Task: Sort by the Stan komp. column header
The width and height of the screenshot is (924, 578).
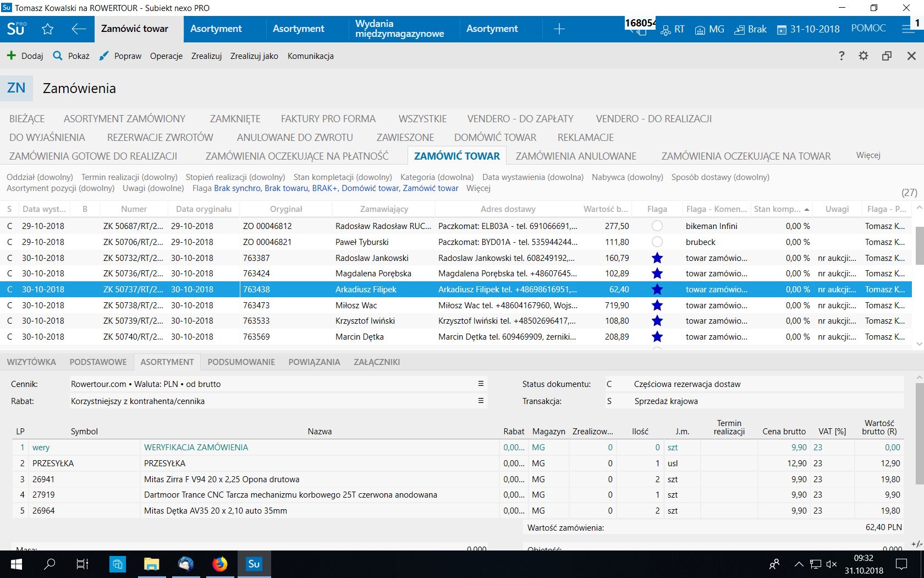Action: 777,209
